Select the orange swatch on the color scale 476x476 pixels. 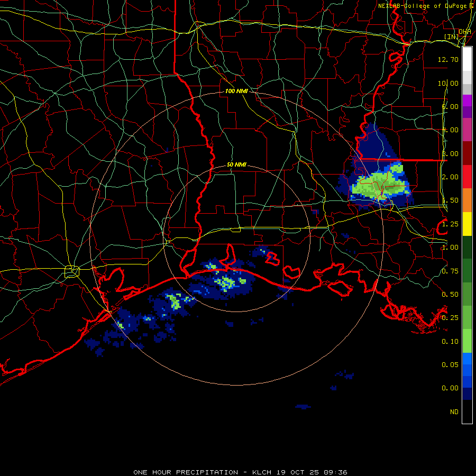click(x=467, y=200)
